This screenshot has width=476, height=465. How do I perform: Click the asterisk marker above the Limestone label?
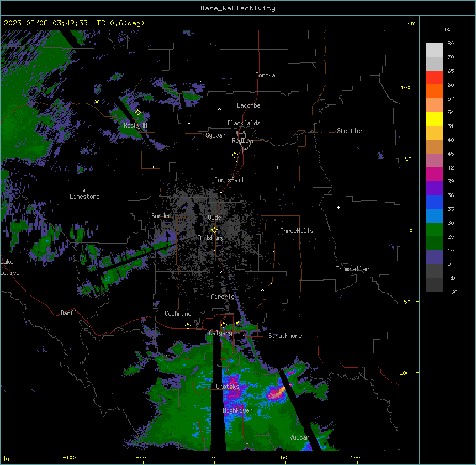(84, 191)
